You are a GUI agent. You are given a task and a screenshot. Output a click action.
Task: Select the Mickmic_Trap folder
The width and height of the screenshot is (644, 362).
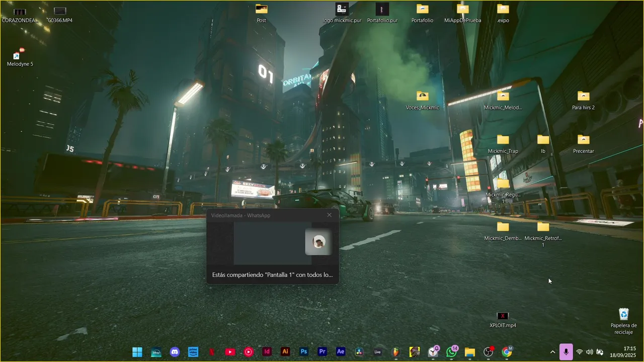pos(503,144)
